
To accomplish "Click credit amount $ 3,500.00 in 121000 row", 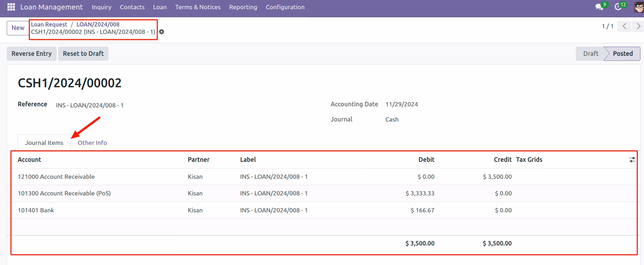I will pos(497,177).
